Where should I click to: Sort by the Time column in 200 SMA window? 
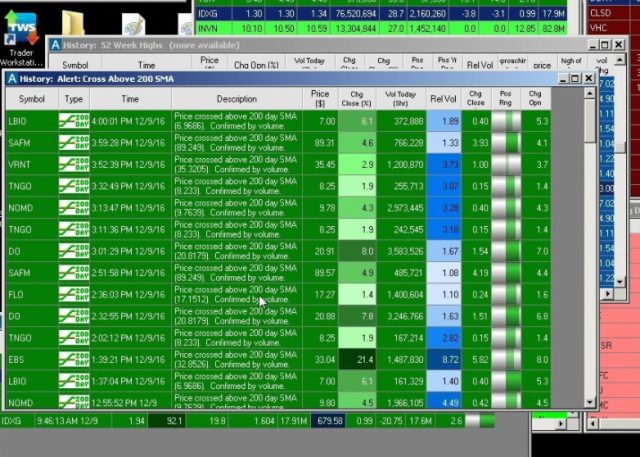(130, 99)
